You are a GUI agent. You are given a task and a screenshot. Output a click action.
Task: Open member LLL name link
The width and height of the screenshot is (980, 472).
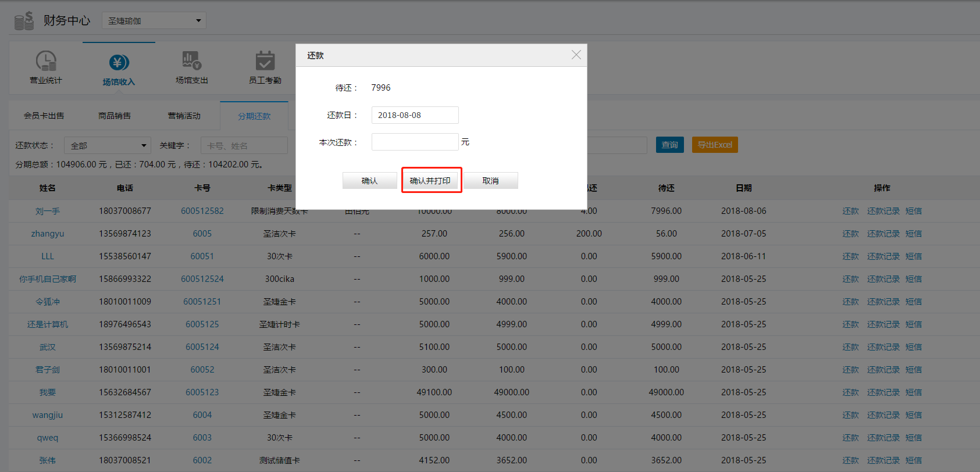[x=48, y=256]
